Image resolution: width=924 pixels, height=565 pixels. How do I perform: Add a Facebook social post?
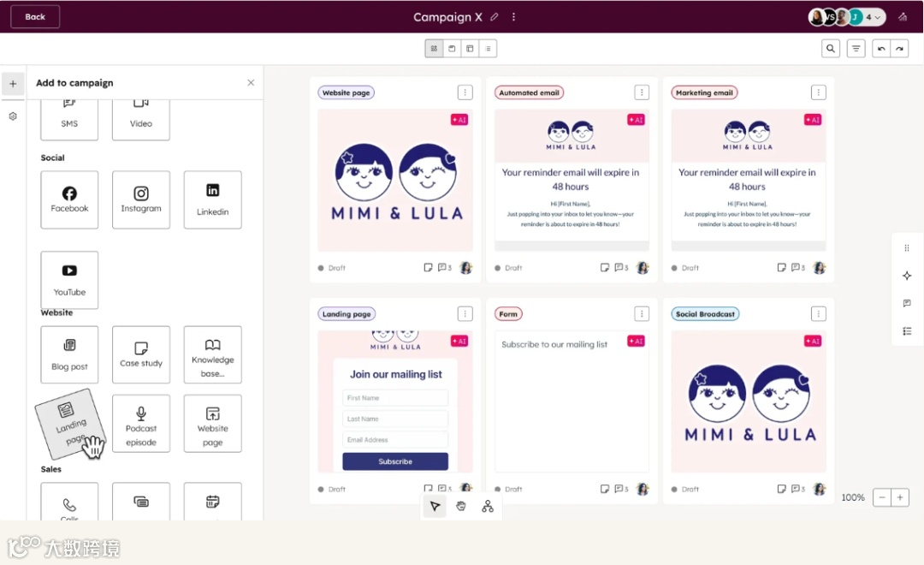69,199
